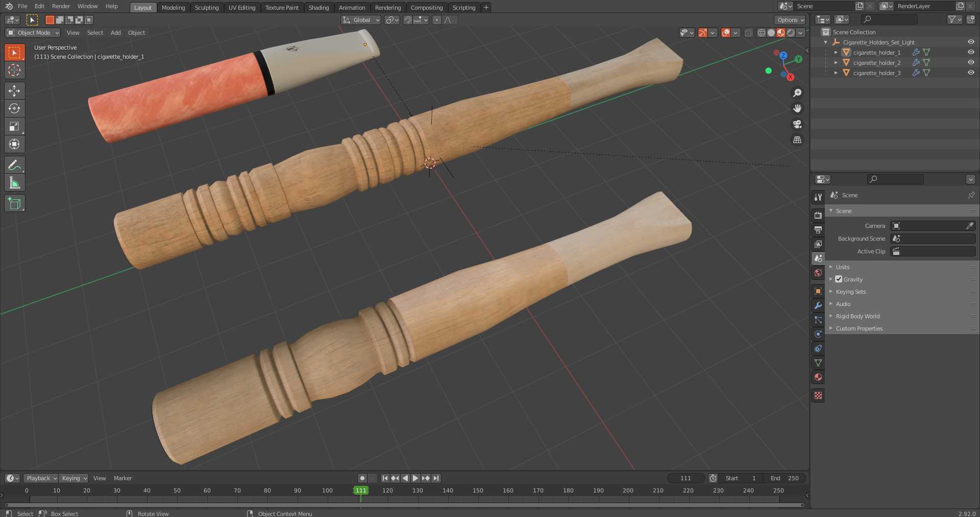Open the Physics properties tab
The image size is (980, 517).
tap(818, 334)
